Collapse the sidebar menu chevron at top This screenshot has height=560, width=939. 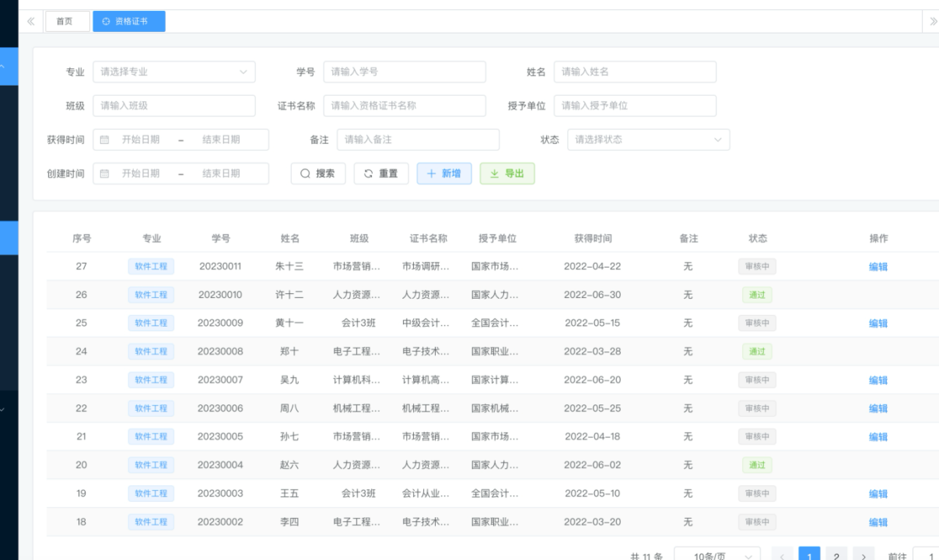2,66
